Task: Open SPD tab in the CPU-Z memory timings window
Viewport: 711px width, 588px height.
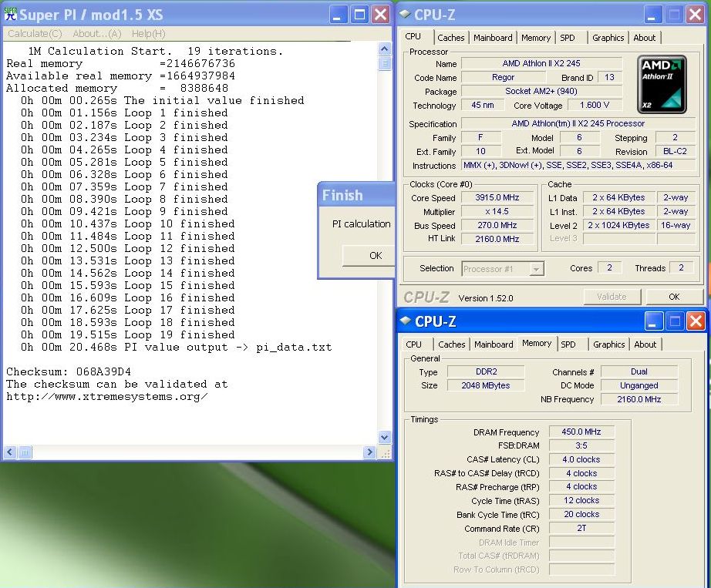Action: pyautogui.click(x=568, y=344)
